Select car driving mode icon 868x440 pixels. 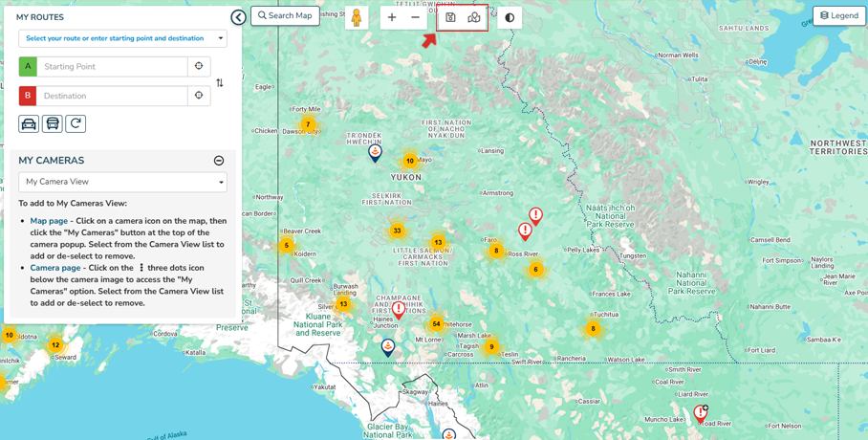pyautogui.click(x=29, y=123)
